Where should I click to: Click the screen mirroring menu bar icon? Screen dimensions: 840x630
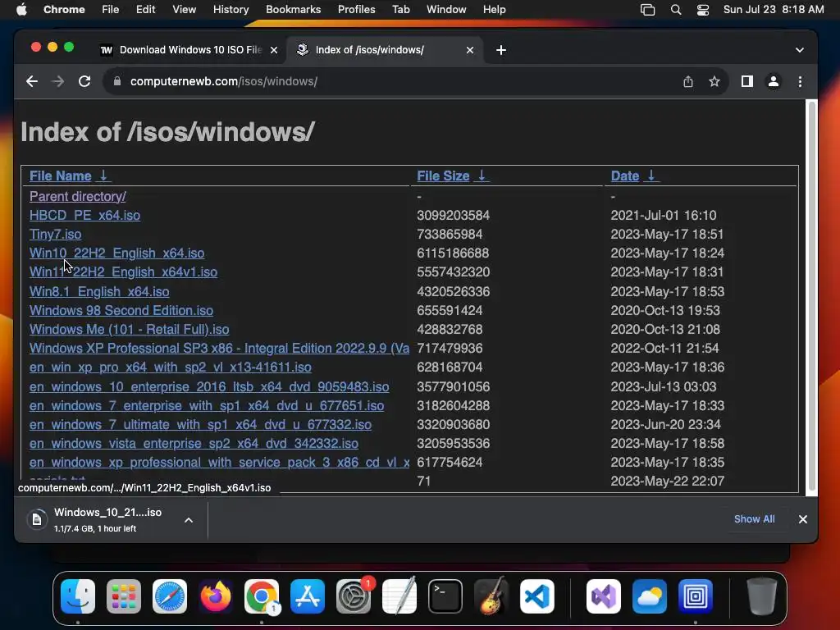(x=648, y=10)
